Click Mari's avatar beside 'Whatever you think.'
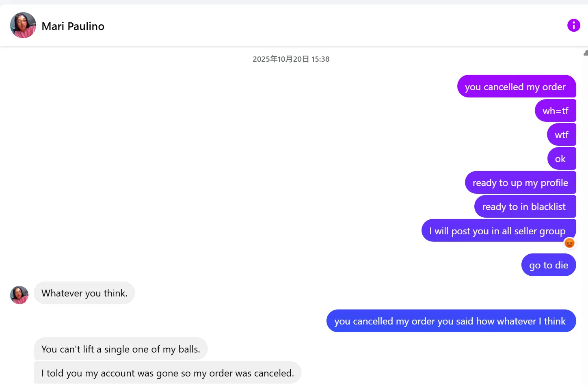The image size is (588, 385). (19, 295)
